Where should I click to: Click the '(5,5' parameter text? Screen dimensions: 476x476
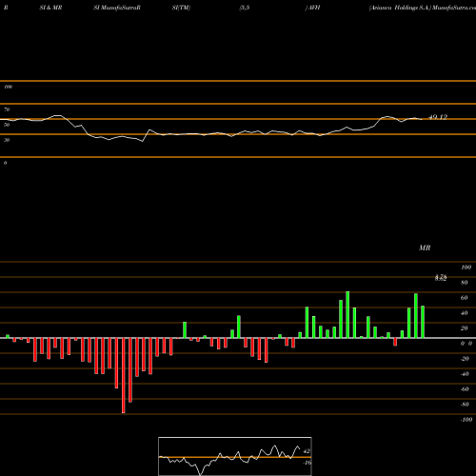click(245, 8)
